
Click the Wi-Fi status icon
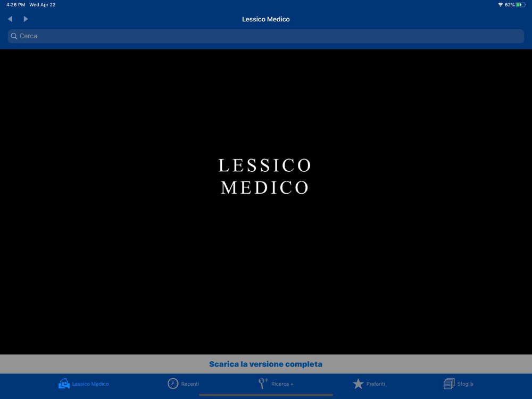click(500, 5)
